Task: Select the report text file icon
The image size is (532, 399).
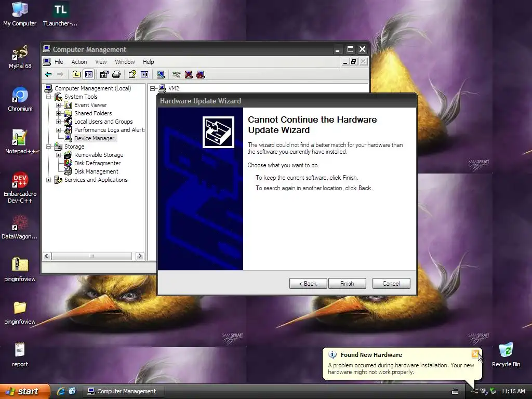Action: point(20,354)
